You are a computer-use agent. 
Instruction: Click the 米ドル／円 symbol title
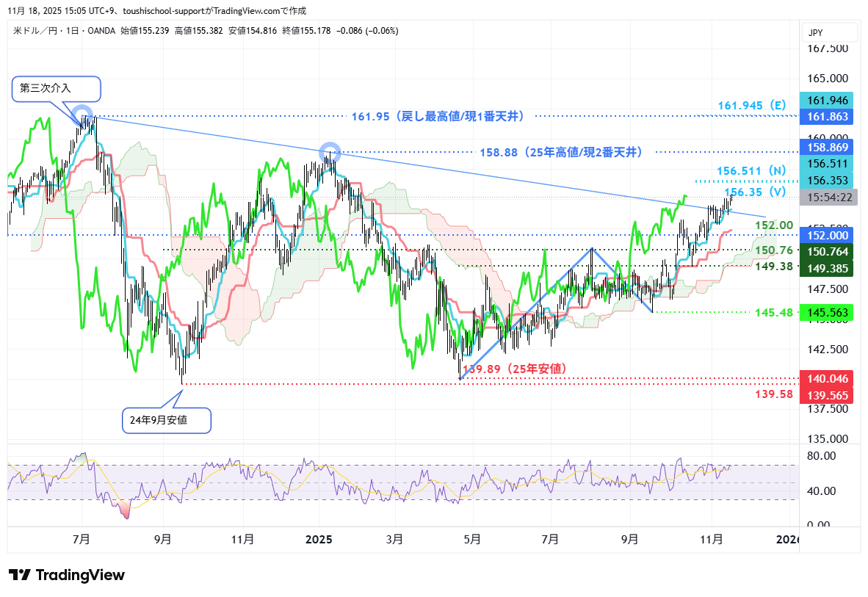tap(36, 31)
